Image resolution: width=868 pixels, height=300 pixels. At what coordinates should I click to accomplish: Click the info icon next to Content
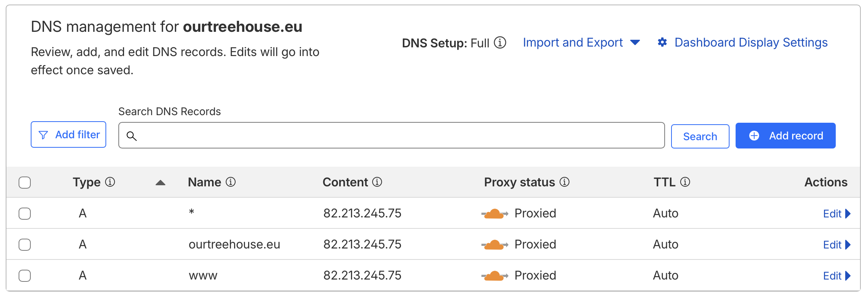coord(377,182)
